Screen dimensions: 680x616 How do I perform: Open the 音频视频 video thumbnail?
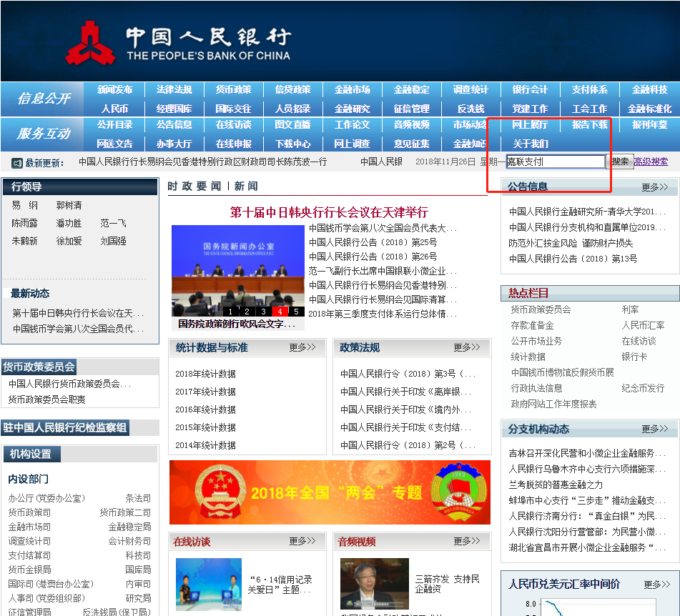pos(374,584)
